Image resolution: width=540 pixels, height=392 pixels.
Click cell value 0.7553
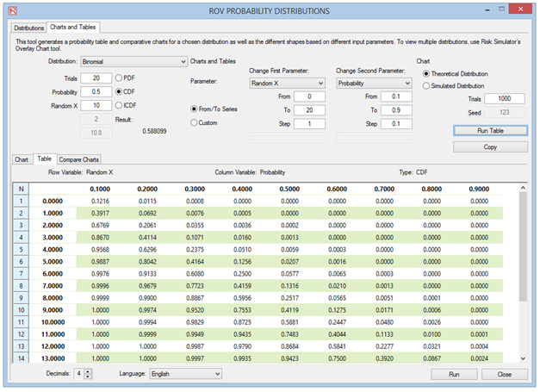[x=243, y=310]
